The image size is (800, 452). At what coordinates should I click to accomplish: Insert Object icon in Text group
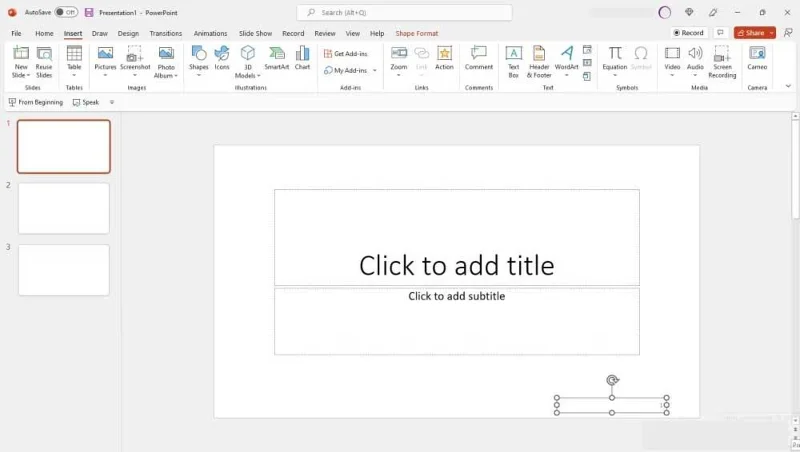[587, 77]
